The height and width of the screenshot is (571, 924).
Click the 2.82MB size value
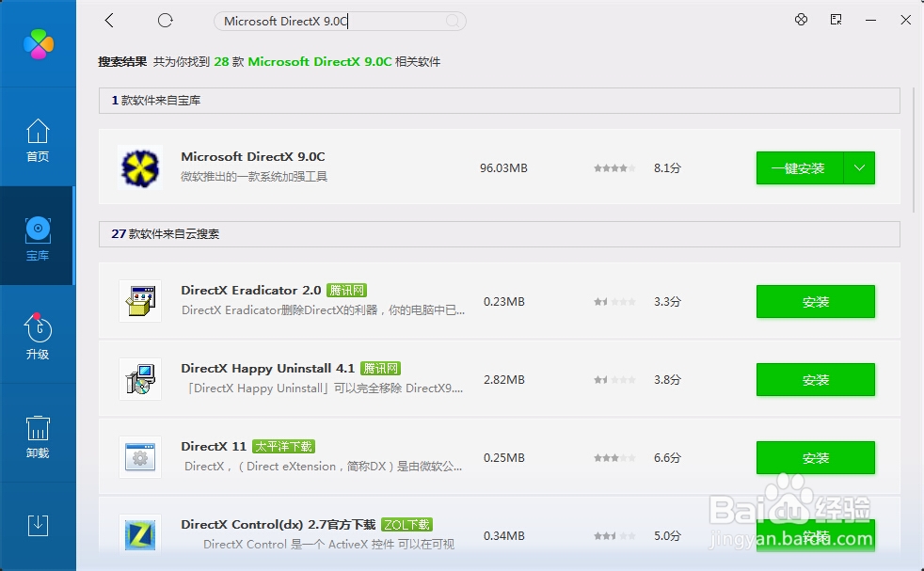point(503,379)
